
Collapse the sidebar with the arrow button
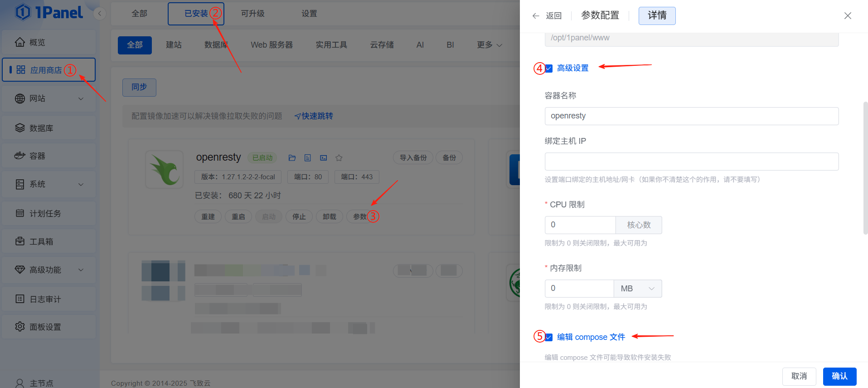100,14
